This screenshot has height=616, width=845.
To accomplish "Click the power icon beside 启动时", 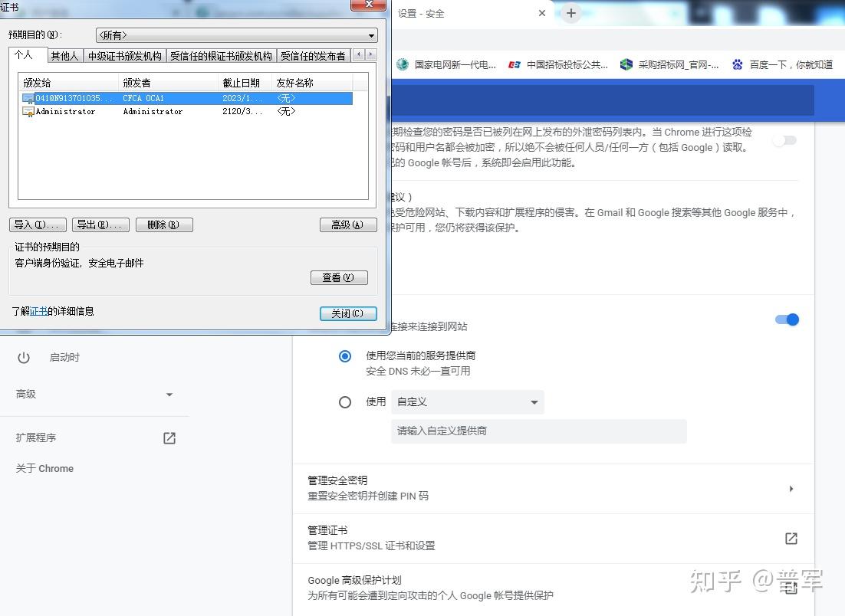I will coord(24,357).
